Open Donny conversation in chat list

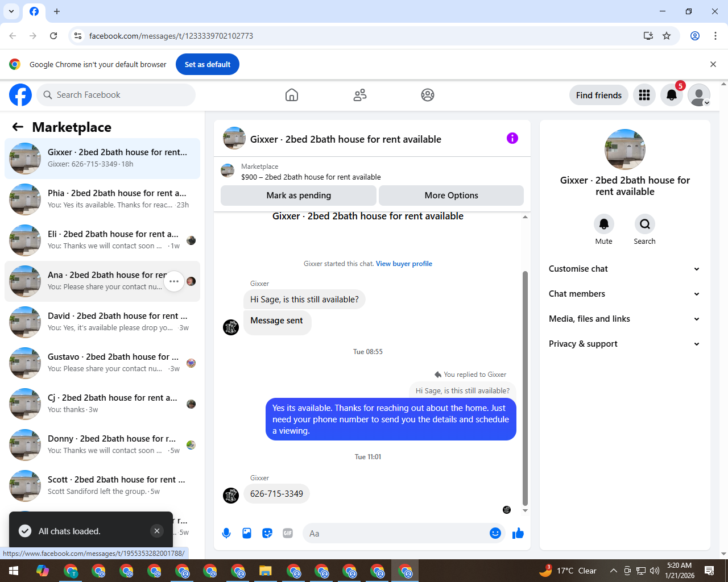(x=102, y=445)
